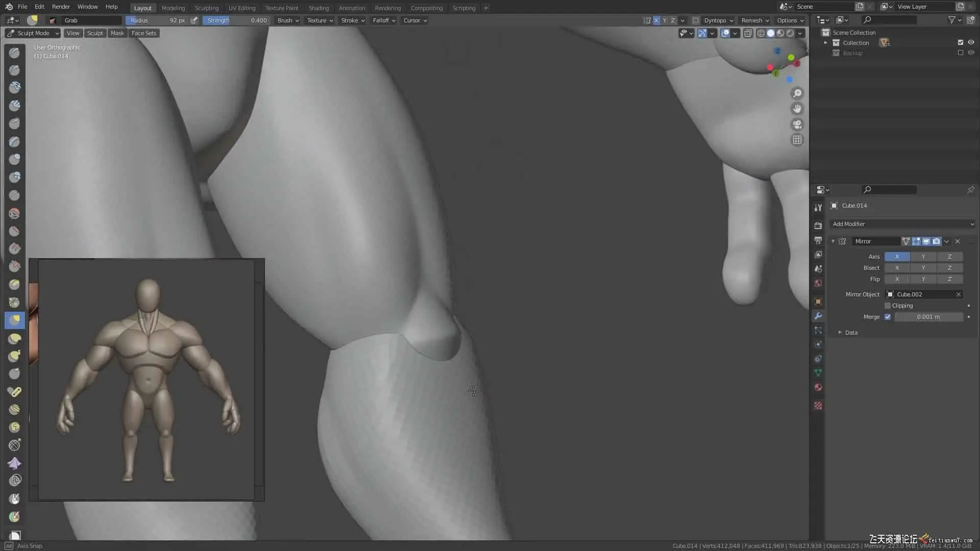Toggle the camera view icon
This screenshot has width=980, height=551.
pos(797,124)
